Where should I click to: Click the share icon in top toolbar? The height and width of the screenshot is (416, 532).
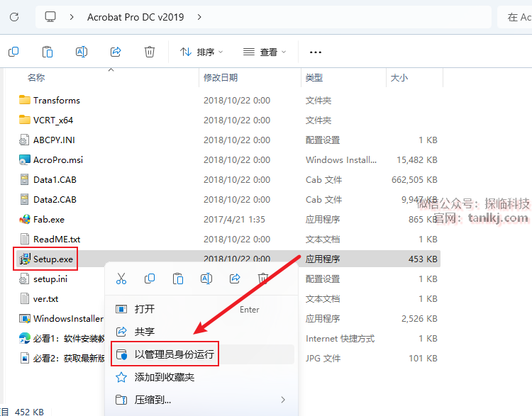pyautogui.click(x=116, y=52)
